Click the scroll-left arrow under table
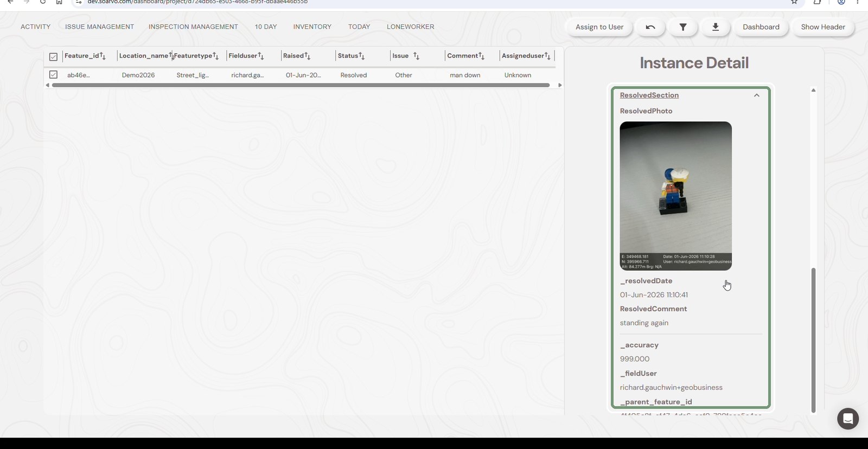 [x=47, y=85]
